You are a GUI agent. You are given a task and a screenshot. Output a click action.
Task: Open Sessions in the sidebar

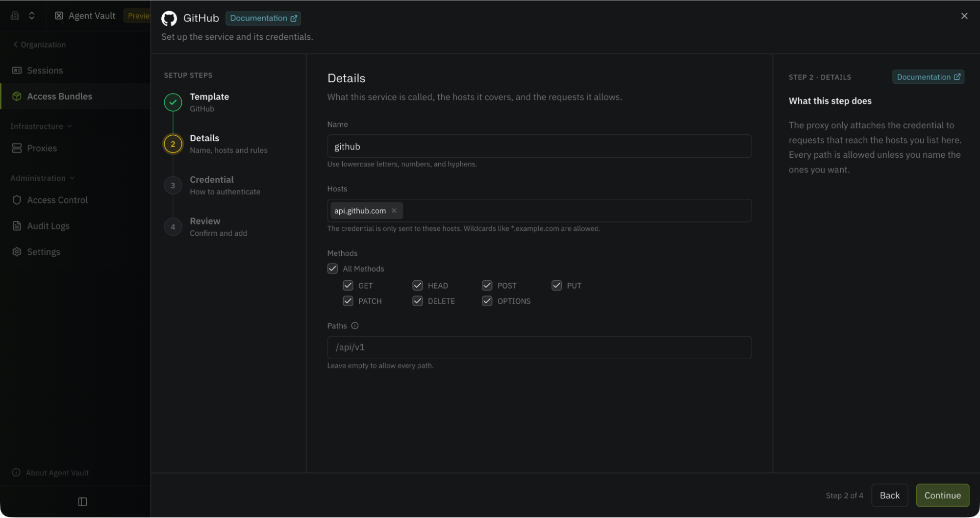tap(75, 71)
